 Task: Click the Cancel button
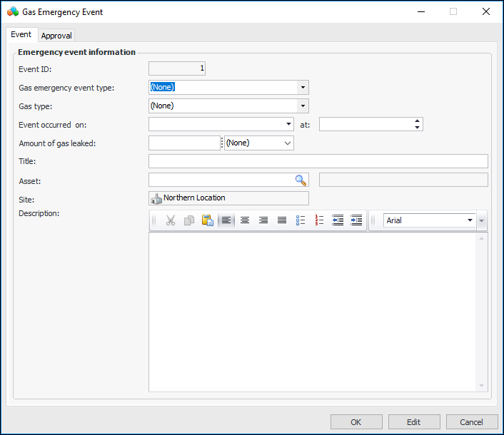[471, 422]
